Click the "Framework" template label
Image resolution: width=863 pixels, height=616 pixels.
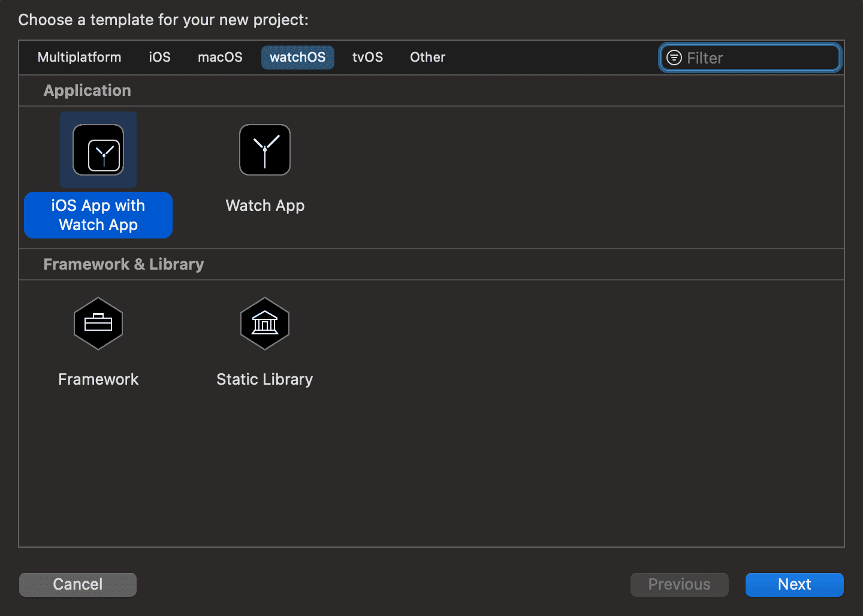[98, 379]
